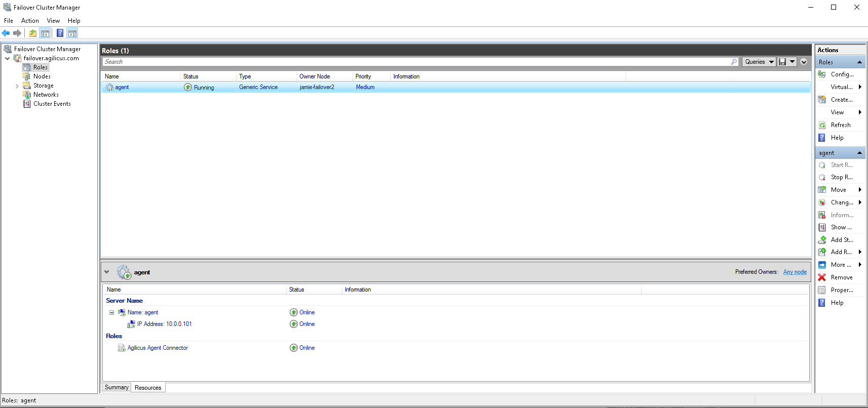Switch to the Resources tab
The image size is (868, 408).
click(x=148, y=388)
